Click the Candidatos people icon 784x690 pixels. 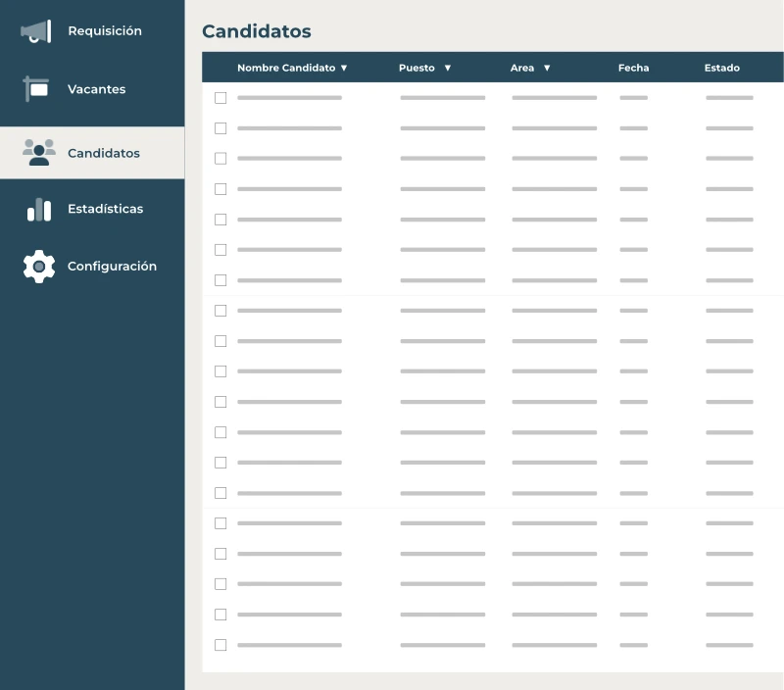pos(39,153)
